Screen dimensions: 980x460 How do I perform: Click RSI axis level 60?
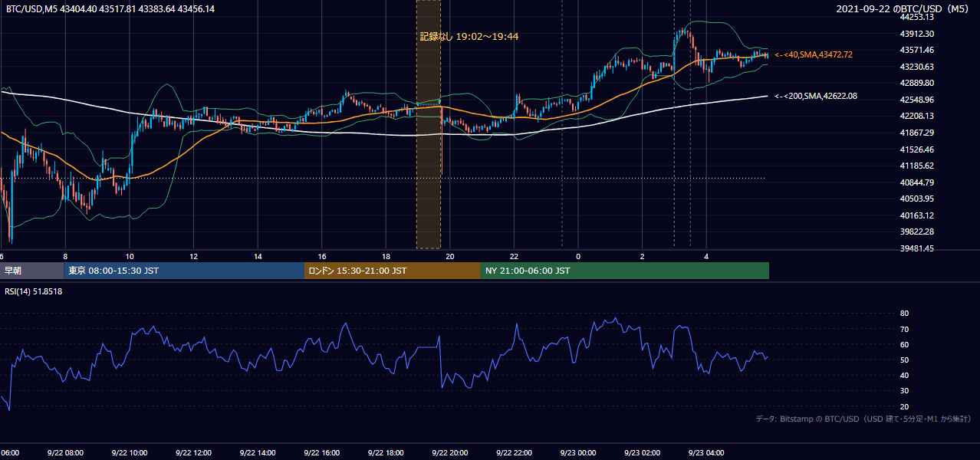click(904, 344)
